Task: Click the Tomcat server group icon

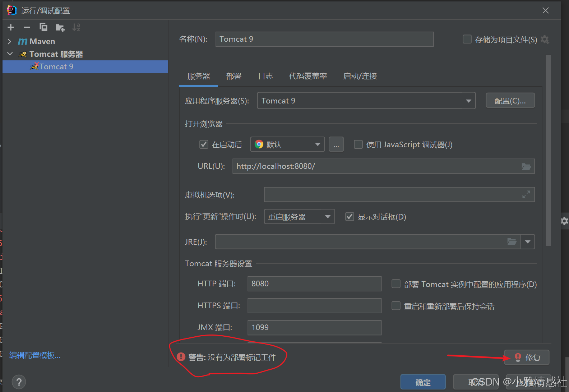Action: click(x=23, y=54)
